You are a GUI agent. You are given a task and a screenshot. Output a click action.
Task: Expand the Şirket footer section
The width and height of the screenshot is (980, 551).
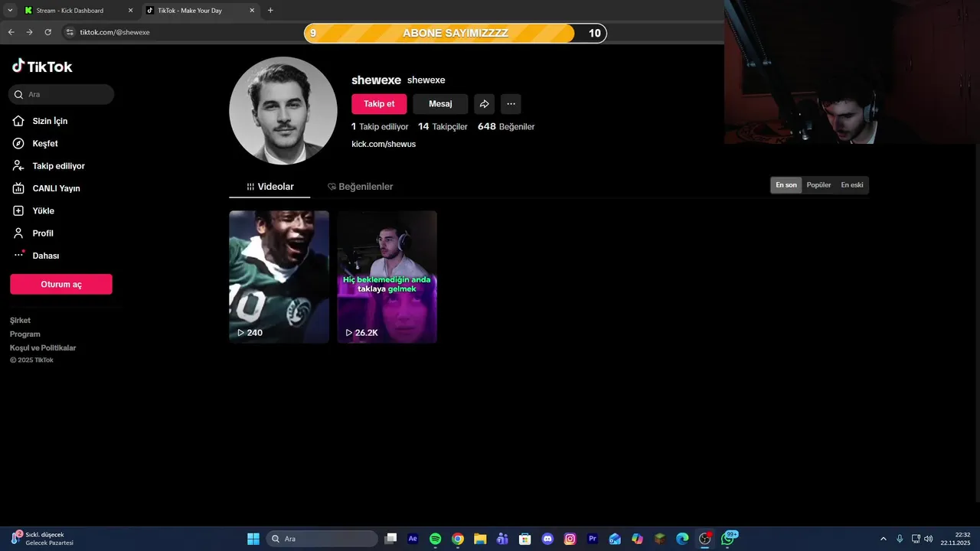click(21, 321)
